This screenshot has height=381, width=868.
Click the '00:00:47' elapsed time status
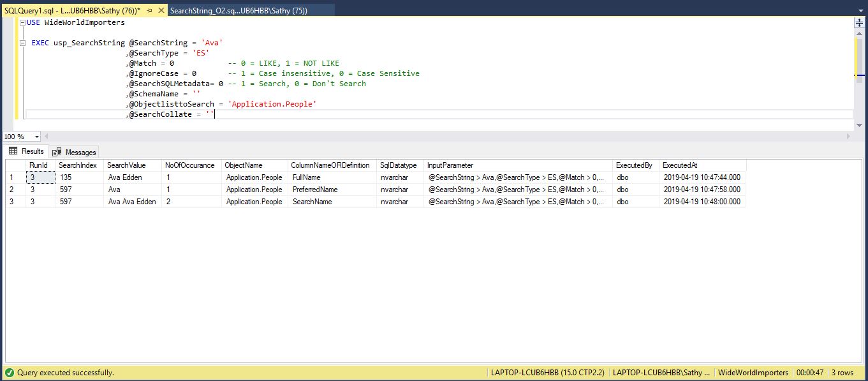[809, 373]
